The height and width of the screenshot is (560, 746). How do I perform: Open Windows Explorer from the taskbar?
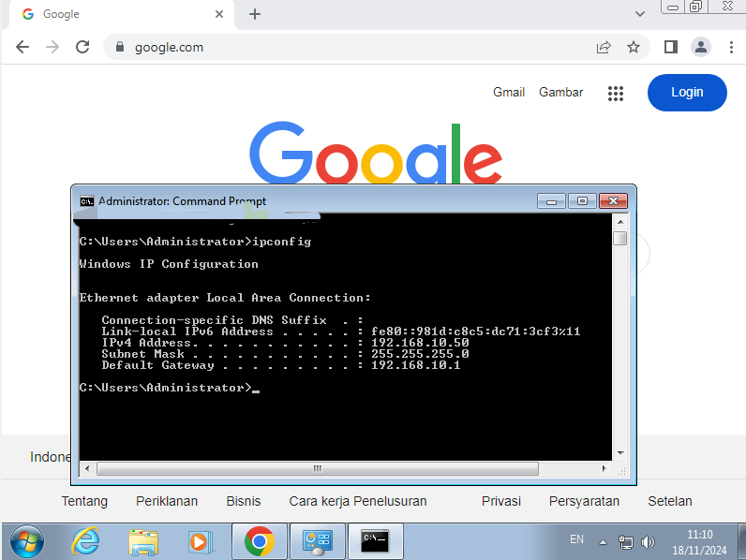[x=143, y=542]
